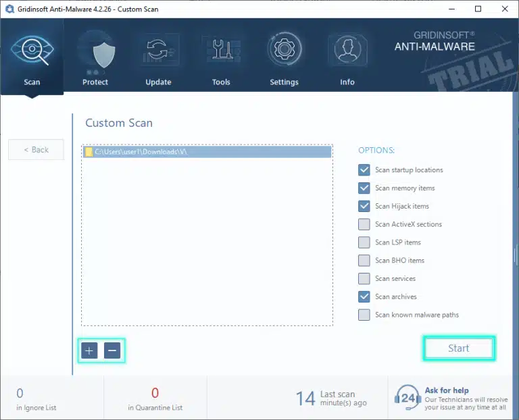Click the Gridinsoft app icon in title bar
This screenshot has height=420, width=519.
coord(9,9)
